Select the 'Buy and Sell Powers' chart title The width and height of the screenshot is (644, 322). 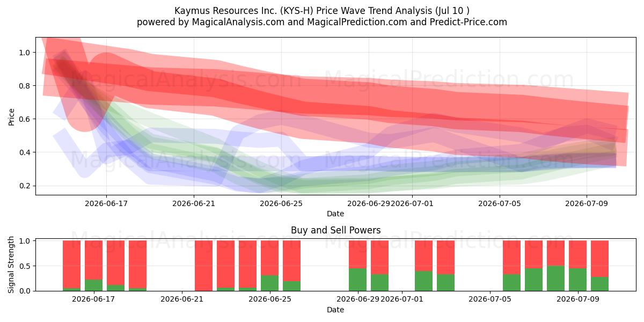click(x=335, y=230)
